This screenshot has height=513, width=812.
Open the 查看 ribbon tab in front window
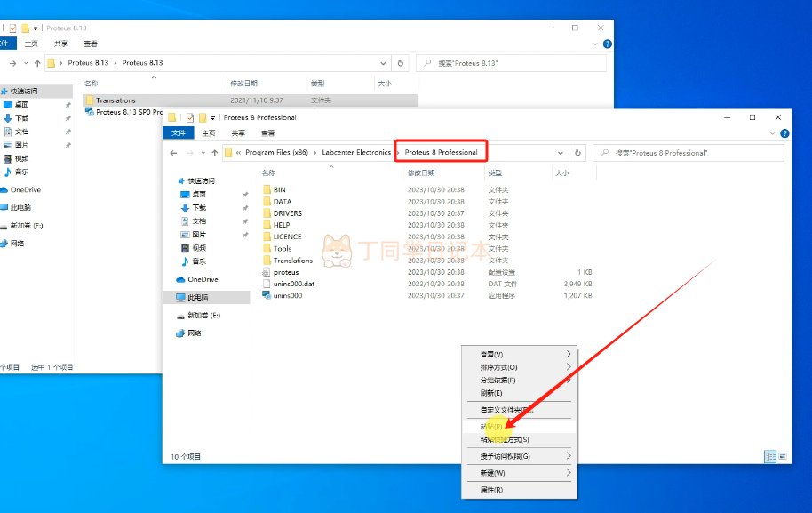(x=267, y=132)
